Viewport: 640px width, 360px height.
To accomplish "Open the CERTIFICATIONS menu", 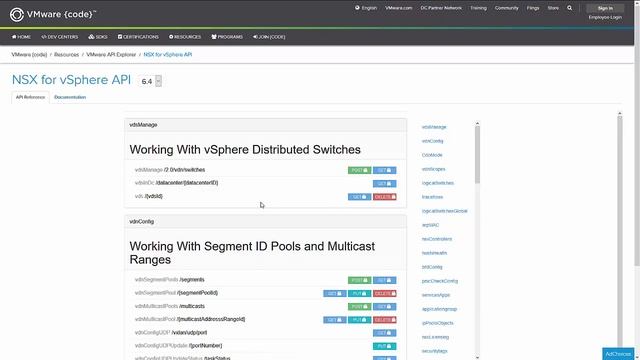I will point(138,37).
